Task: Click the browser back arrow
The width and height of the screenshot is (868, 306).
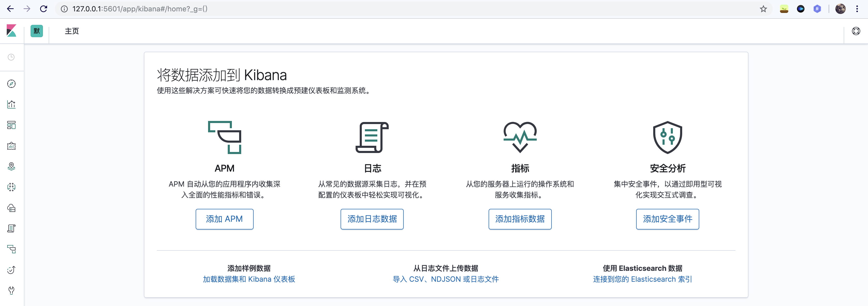Action: (x=10, y=9)
